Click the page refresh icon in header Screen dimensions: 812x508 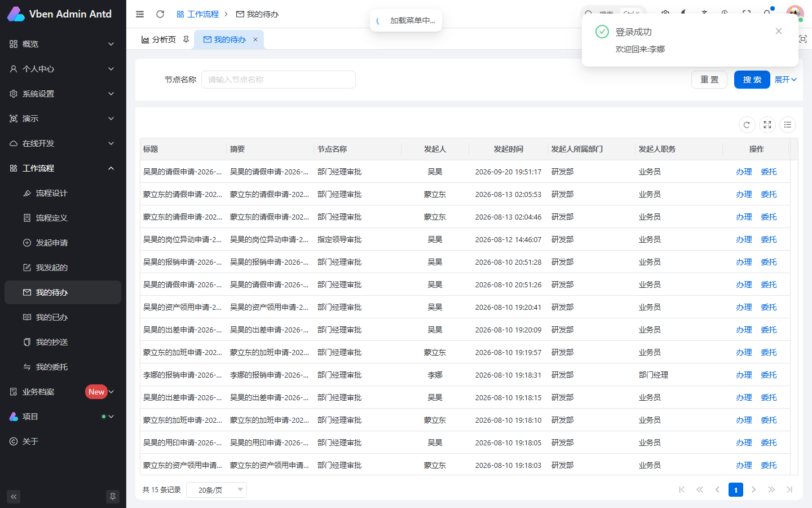point(160,14)
